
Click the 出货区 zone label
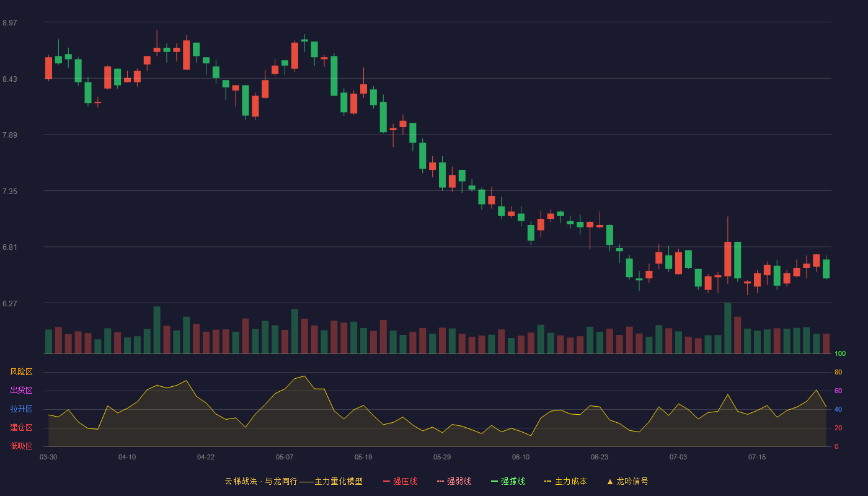[21, 391]
